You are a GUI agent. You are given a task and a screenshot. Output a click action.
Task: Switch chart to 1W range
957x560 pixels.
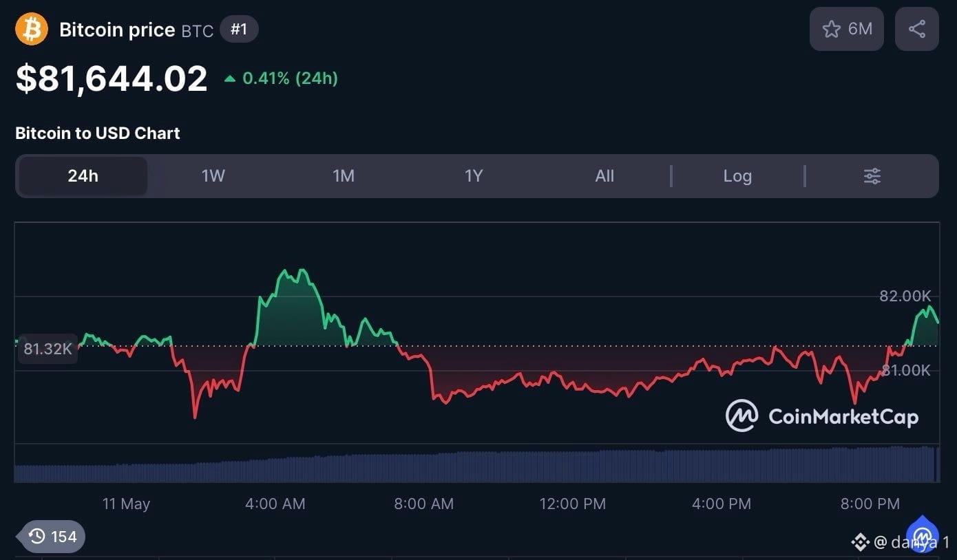point(213,176)
